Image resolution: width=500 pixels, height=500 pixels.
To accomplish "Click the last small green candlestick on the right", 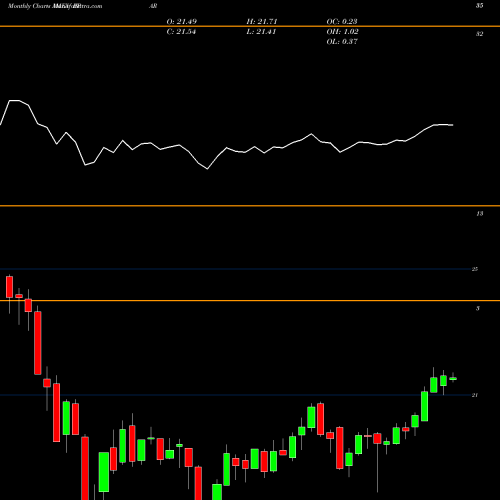I will [453, 379].
